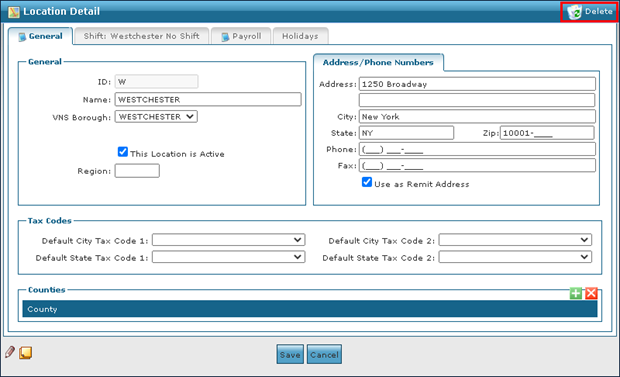Click the Cancel button
Viewport: 620px width, 377px height.
(x=324, y=354)
